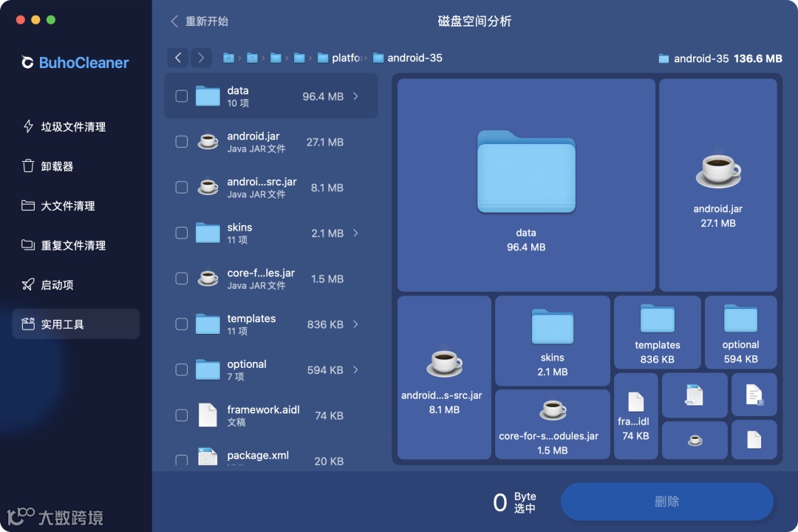
Task: Select core-for-s...odules.jar treemap tile
Action: click(553, 425)
